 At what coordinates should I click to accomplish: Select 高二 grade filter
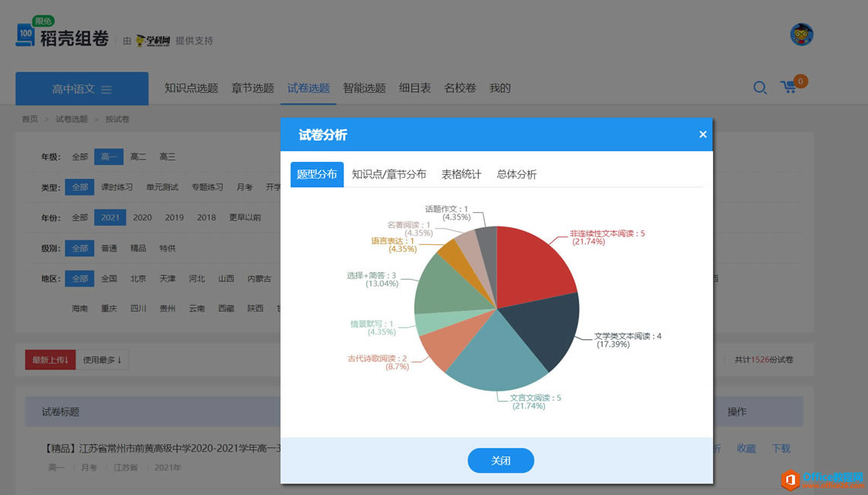click(138, 157)
